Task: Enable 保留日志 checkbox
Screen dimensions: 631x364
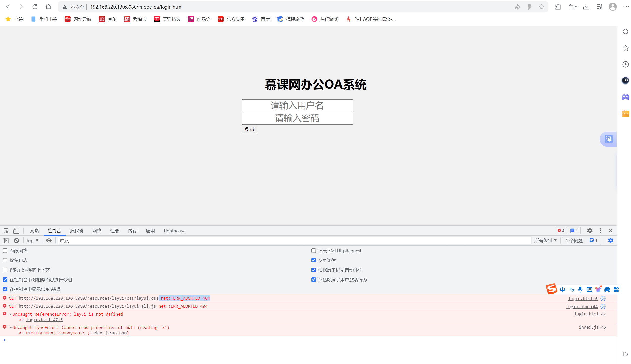Action: pyautogui.click(x=5, y=260)
